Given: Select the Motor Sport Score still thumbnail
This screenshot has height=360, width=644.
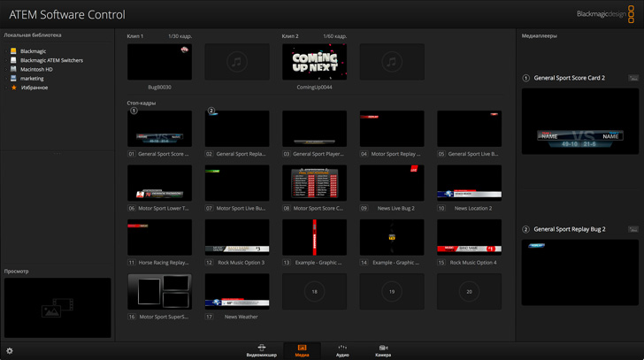Looking at the screenshot, I should pyautogui.click(x=314, y=183).
